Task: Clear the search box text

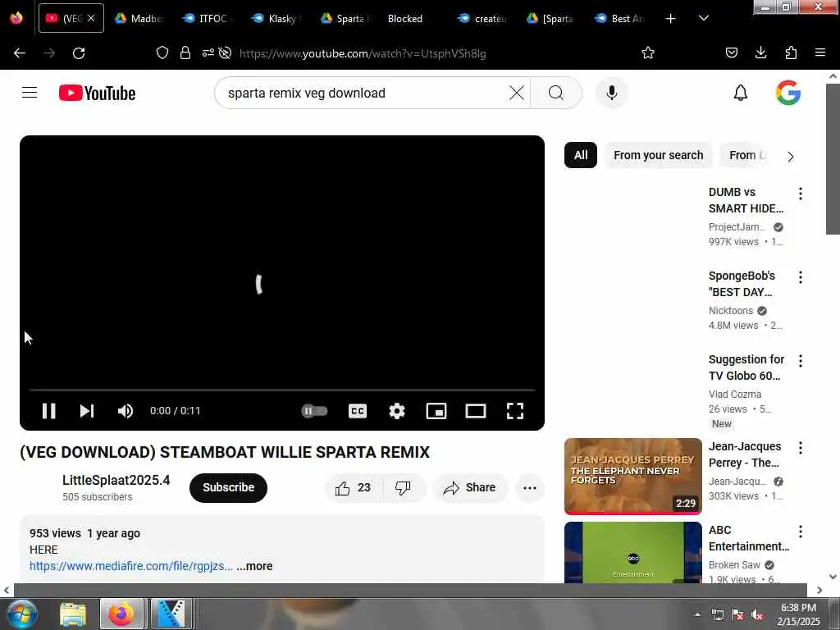Action: pyautogui.click(x=517, y=93)
